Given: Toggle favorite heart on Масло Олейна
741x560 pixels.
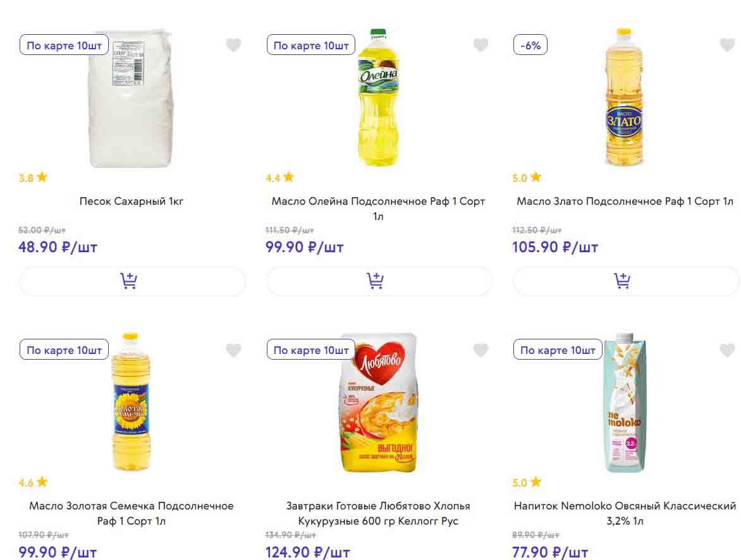Looking at the screenshot, I should (x=481, y=45).
